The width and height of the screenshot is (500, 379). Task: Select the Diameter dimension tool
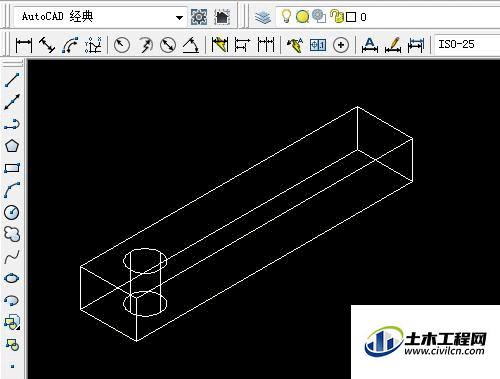pyautogui.click(x=168, y=45)
